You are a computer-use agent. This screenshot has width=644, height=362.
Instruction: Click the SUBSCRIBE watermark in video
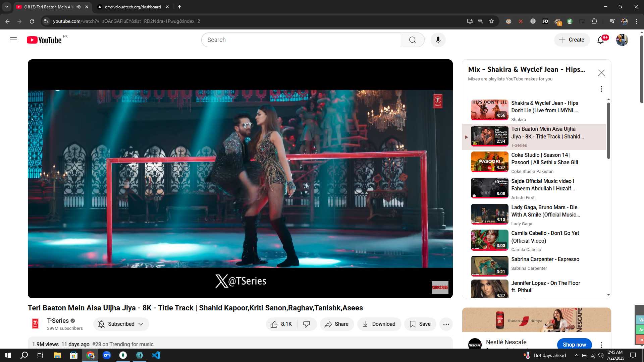pyautogui.click(x=440, y=288)
